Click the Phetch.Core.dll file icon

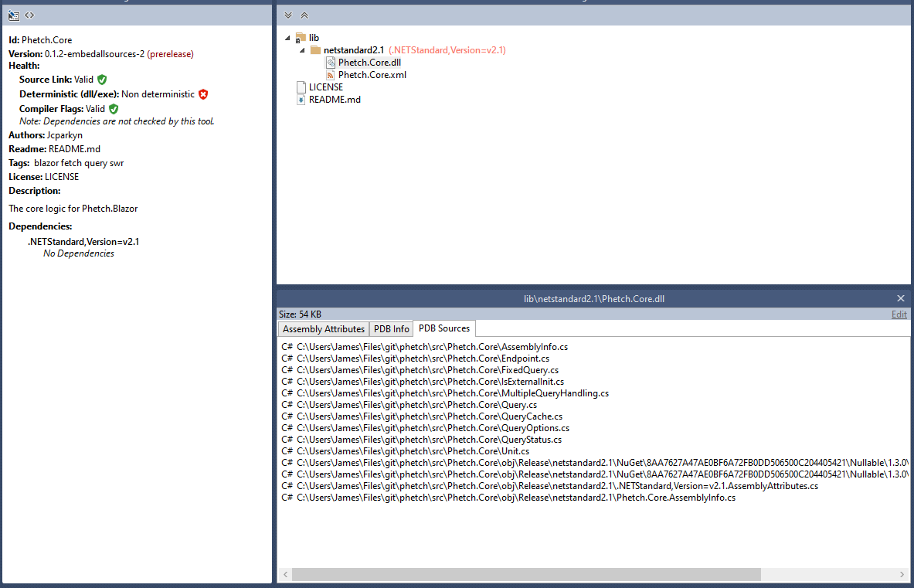[x=330, y=63]
